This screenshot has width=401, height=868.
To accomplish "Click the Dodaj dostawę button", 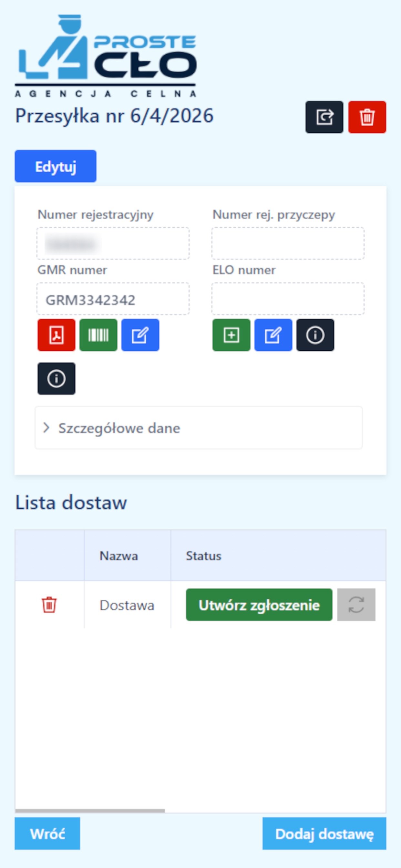I will (x=324, y=833).
